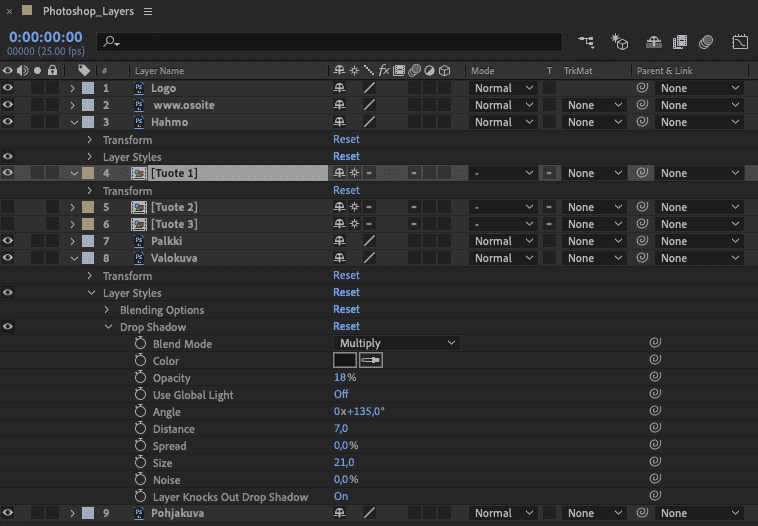Toggle Draft 3D icon in toolbar
The image size is (758, 526).
click(619, 42)
